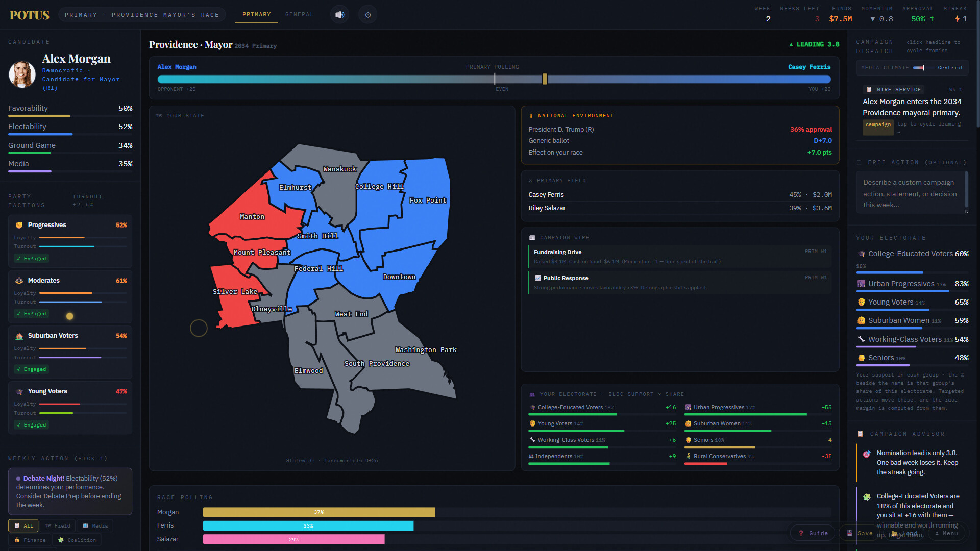980x551 pixels.
Task: Filter weekly actions by Field
Action: (x=58, y=526)
